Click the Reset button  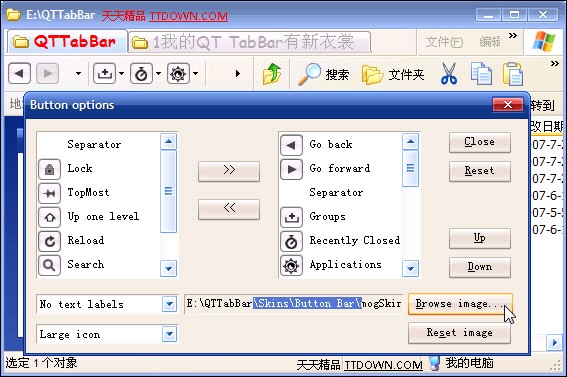479,171
